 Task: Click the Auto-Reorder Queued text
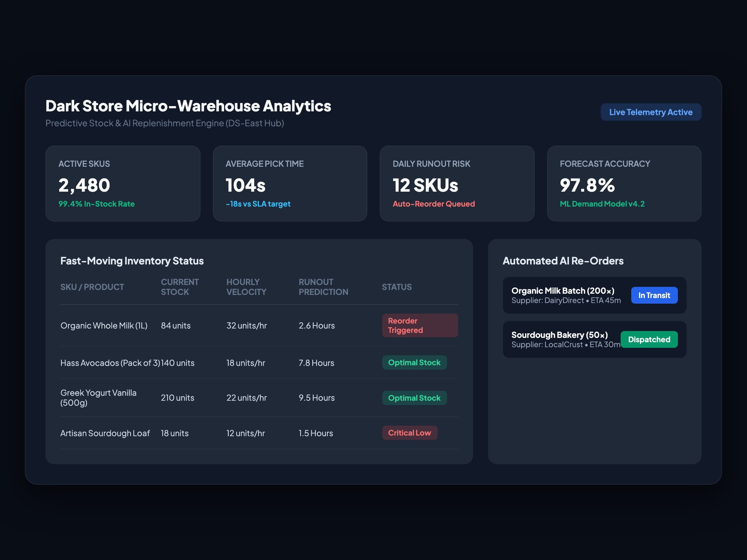click(434, 204)
